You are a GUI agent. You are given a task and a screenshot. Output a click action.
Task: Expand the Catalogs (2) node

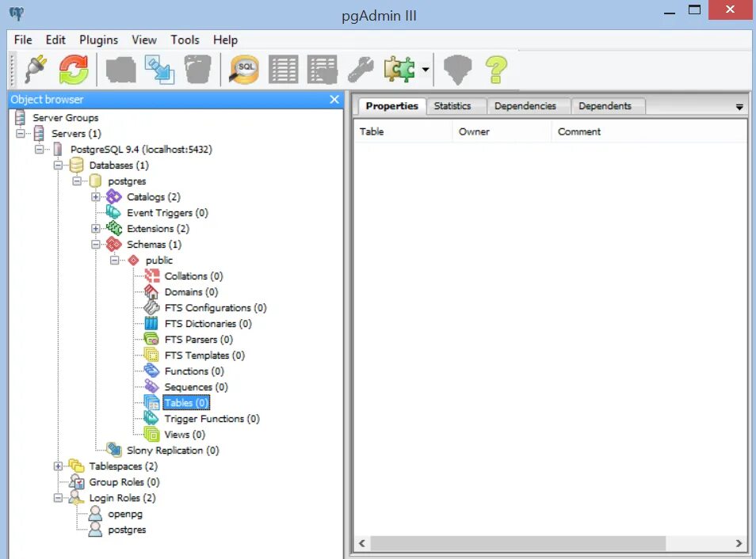coord(95,197)
